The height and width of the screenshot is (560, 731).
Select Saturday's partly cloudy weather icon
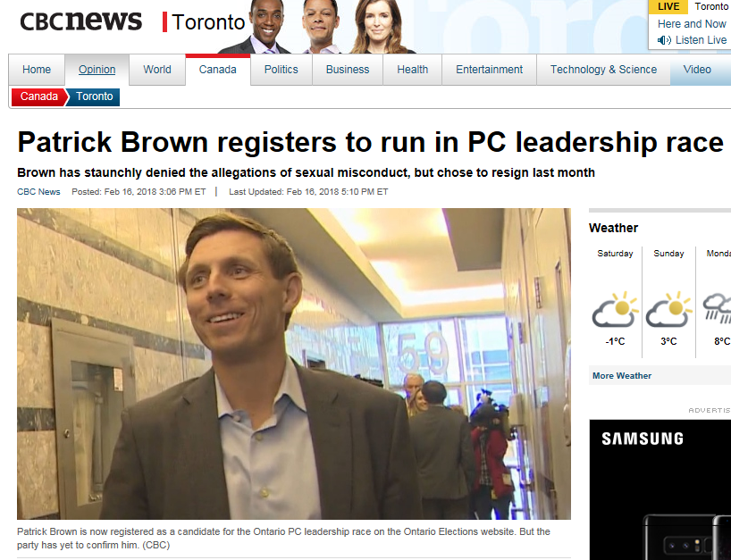615,309
